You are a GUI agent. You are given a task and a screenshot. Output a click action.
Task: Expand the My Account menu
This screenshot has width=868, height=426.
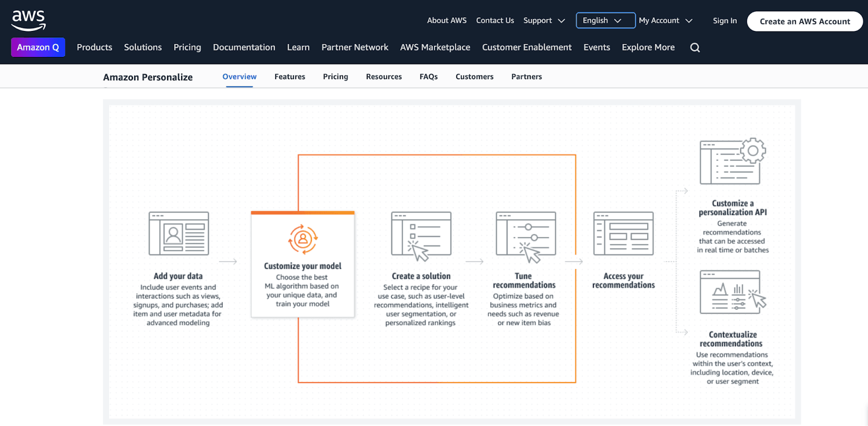[x=666, y=21]
